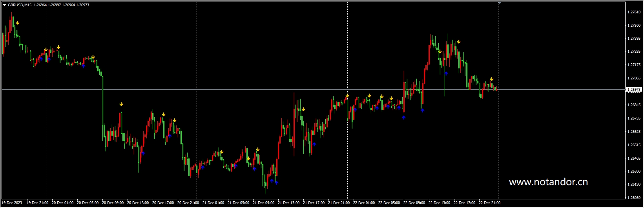Click the 1.26735 price scale label

click(x=633, y=118)
